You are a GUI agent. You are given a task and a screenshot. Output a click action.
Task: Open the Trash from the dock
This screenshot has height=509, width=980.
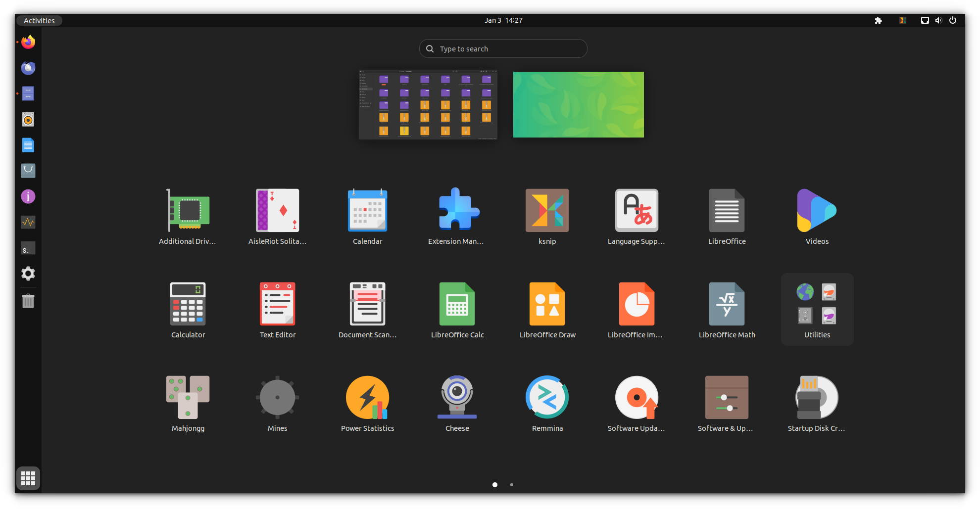pos(28,301)
